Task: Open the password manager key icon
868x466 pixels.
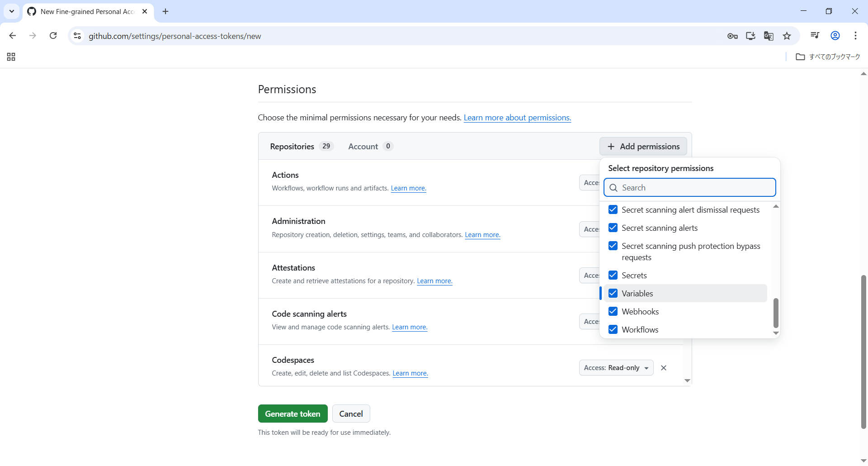Action: pyautogui.click(x=732, y=36)
